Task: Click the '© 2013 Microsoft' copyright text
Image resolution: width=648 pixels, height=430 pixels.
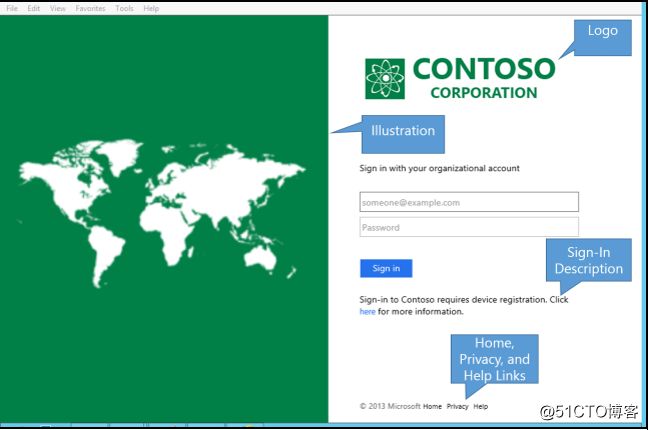Action: [390, 406]
